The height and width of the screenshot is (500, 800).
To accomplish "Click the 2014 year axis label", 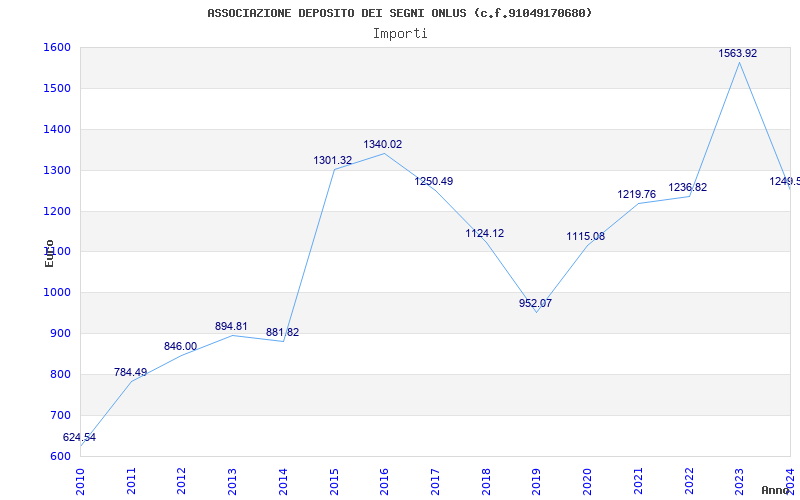I will point(283,481).
